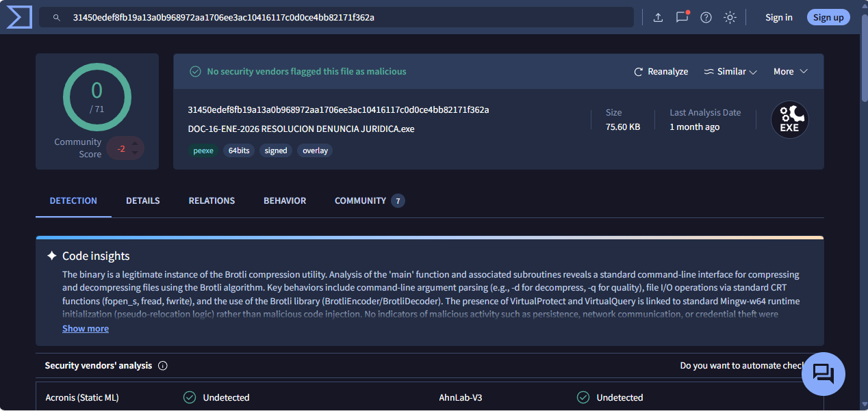Image resolution: width=868 pixels, height=413 pixels.
Task: Click the COMMUNITY tab count badge 7
Action: pos(398,200)
